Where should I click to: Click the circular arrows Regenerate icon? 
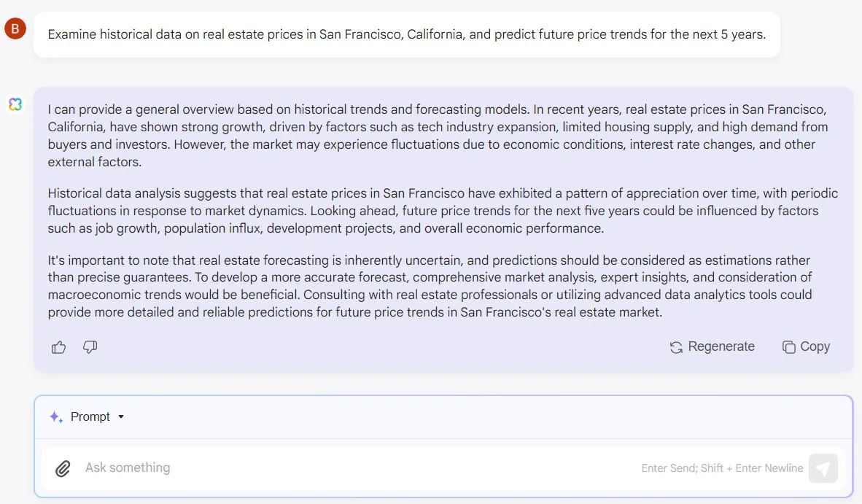[676, 347]
